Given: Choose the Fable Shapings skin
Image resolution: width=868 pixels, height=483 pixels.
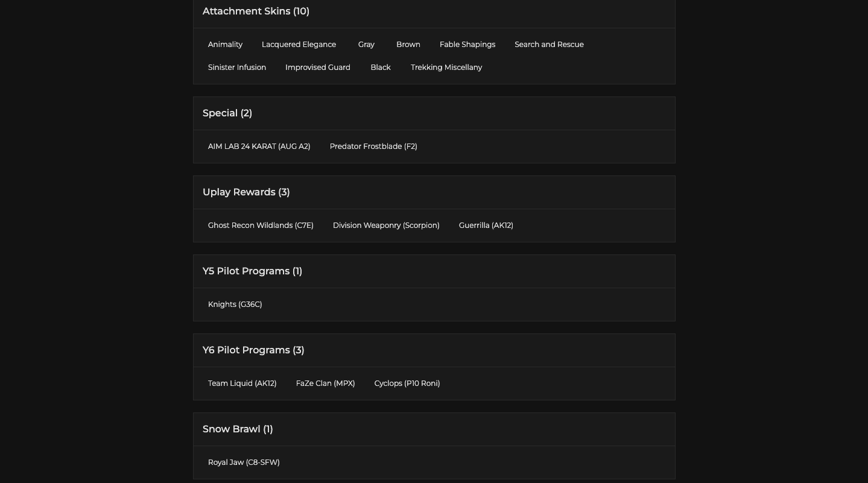Looking at the screenshot, I should click(467, 45).
